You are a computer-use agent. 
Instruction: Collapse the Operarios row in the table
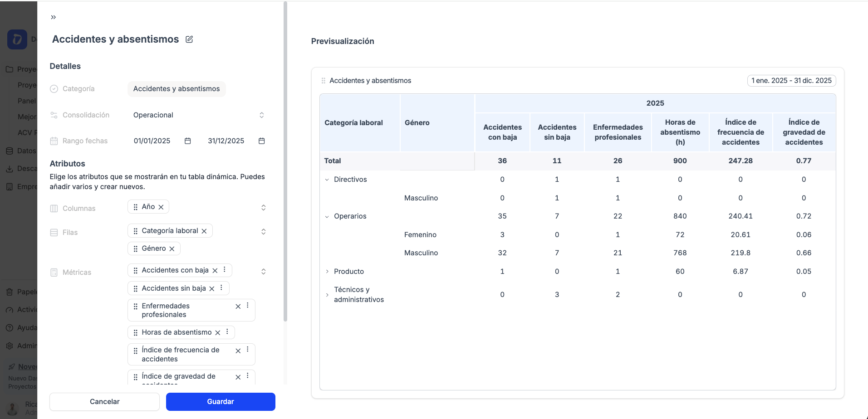pyautogui.click(x=328, y=216)
